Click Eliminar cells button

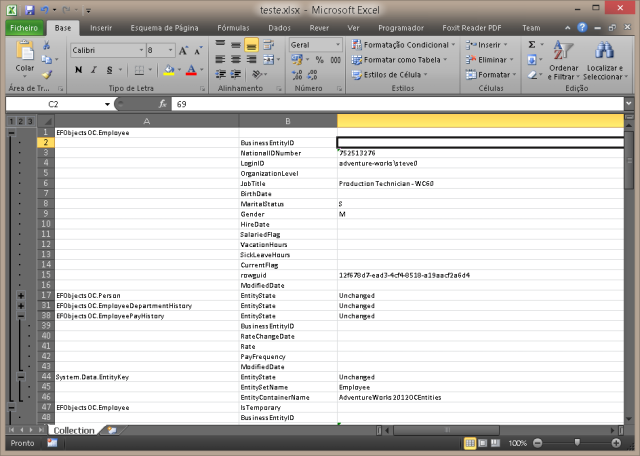[489, 60]
